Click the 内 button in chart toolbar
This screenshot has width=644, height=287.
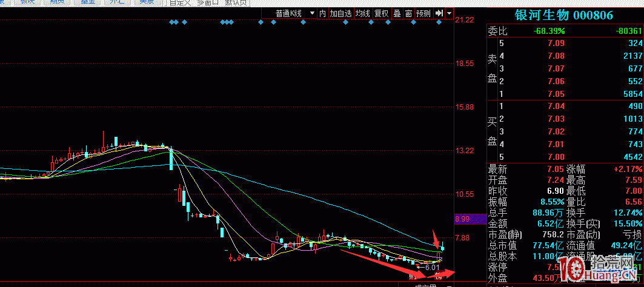[322, 13]
